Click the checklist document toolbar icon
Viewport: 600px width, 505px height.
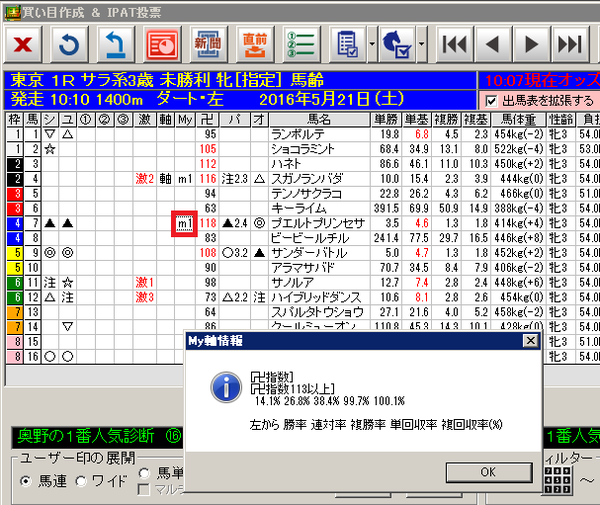[347, 44]
